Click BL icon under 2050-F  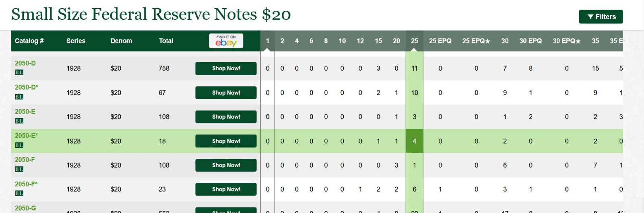(x=19, y=169)
